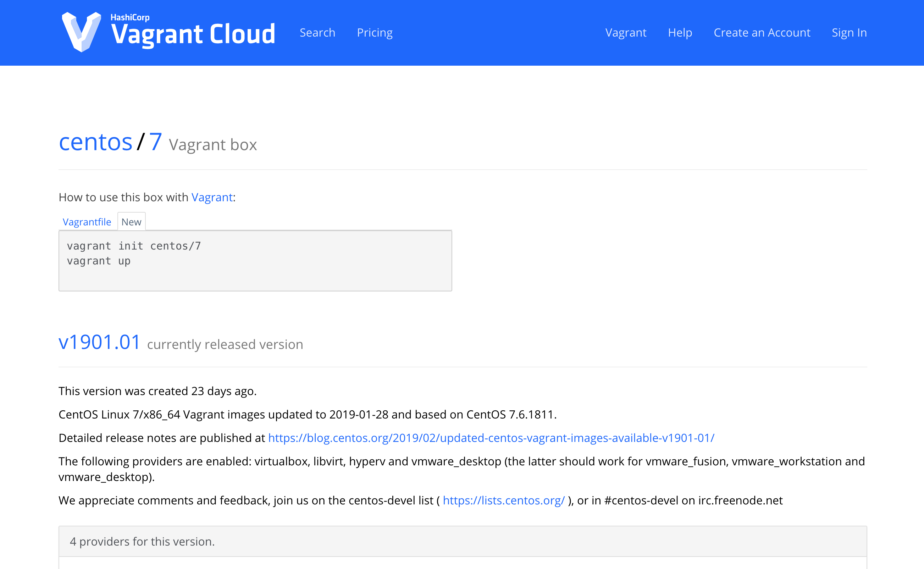The image size is (924, 569).
Task: Switch to the Vagrantfile tab
Action: click(87, 222)
